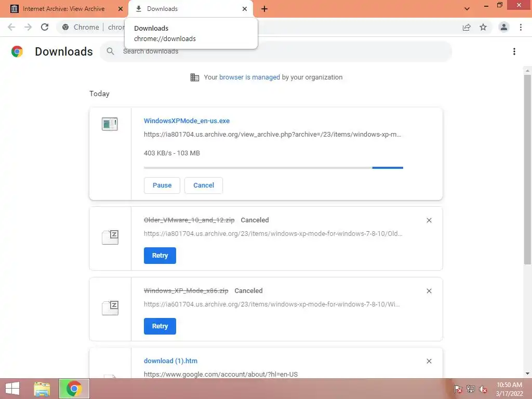Screen dimensions: 532x399
Task: Click the Windows_XP_Mode_x86 archive.org source URL
Action: (272, 304)
